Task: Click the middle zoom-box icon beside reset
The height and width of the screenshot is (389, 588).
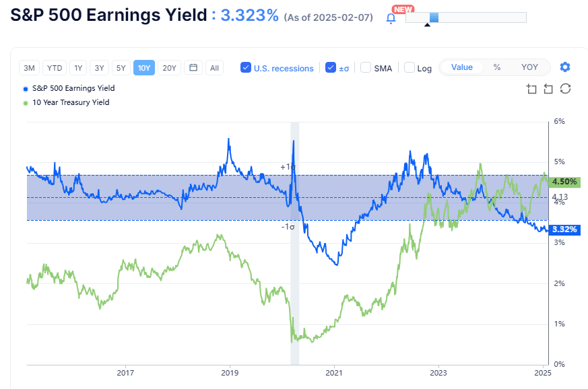Action: coord(548,89)
